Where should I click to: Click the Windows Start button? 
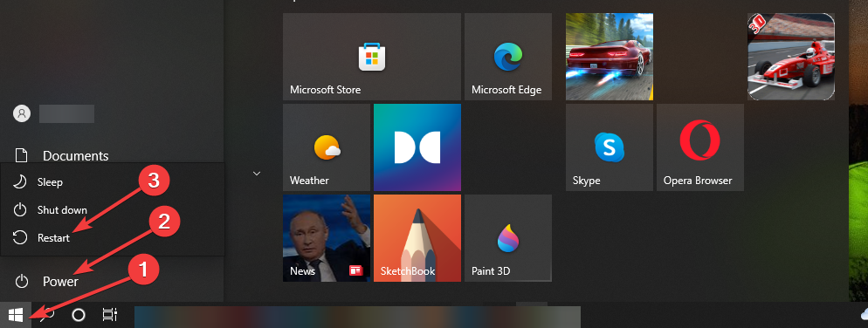[16, 315]
